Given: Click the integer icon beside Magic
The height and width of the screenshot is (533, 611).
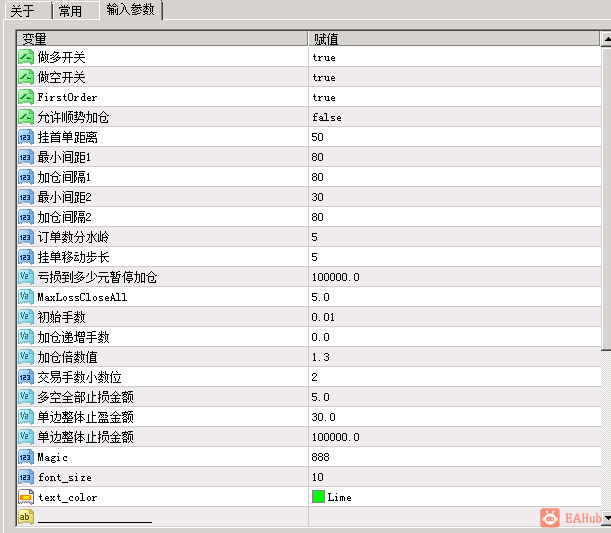Looking at the screenshot, I should pyautogui.click(x=26, y=457).
